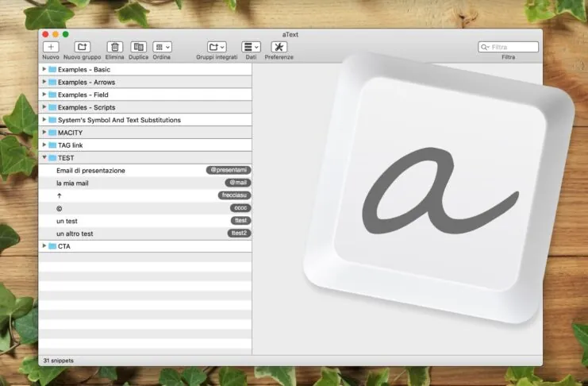Open the Dati dropdown menu
The width and height of the screenshot is (588, 386).
point(251,47)
